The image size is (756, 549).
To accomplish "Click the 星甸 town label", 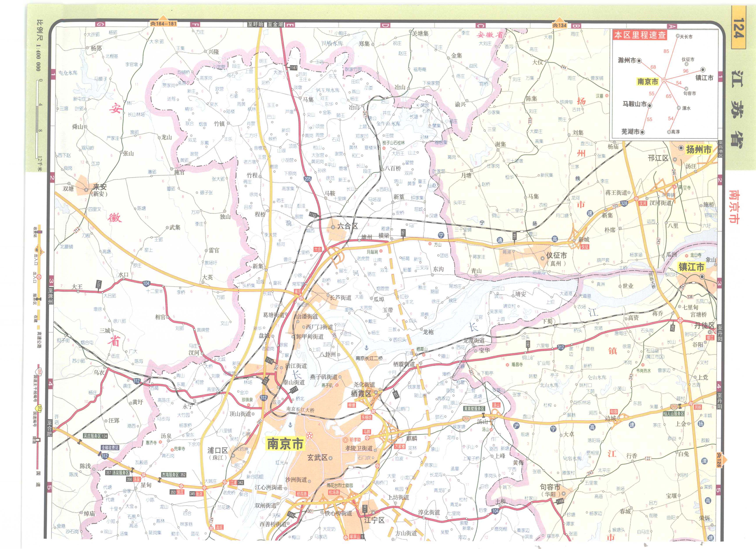I will pos(146,485).
